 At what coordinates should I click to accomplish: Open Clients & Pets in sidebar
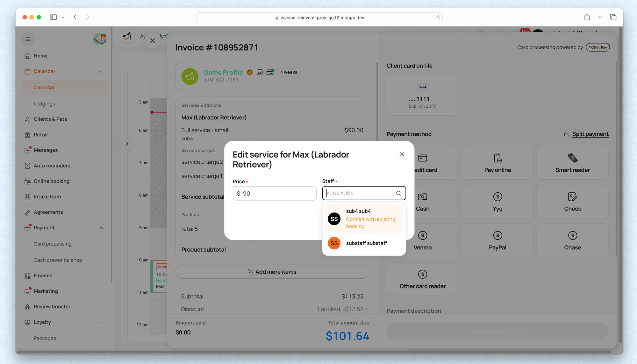point(50,119)
